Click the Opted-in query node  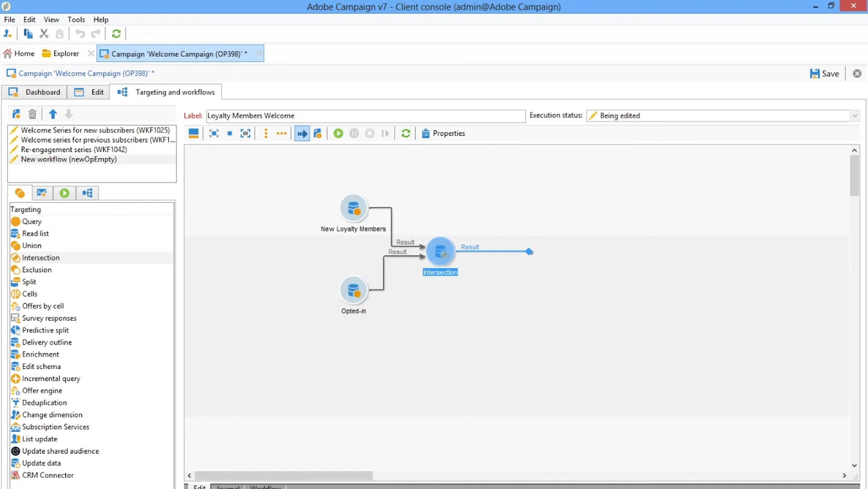tap(353, 290)
